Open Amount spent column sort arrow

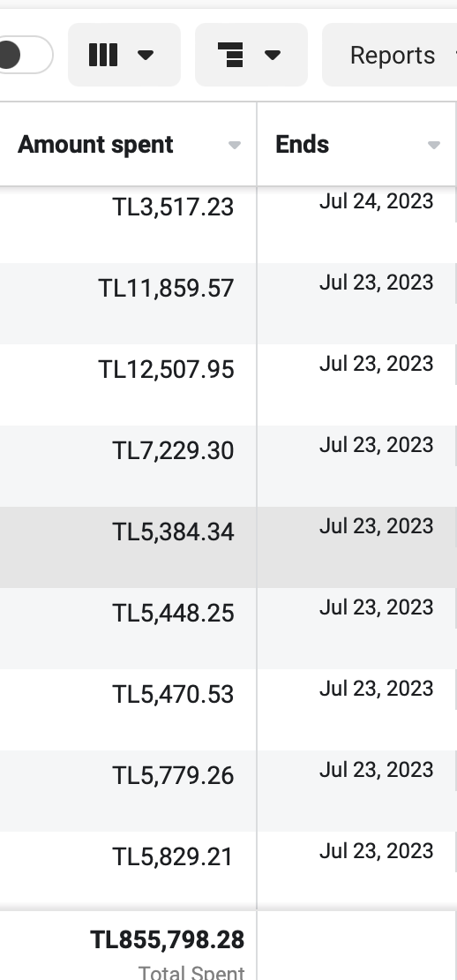click(x=235, y=145)
